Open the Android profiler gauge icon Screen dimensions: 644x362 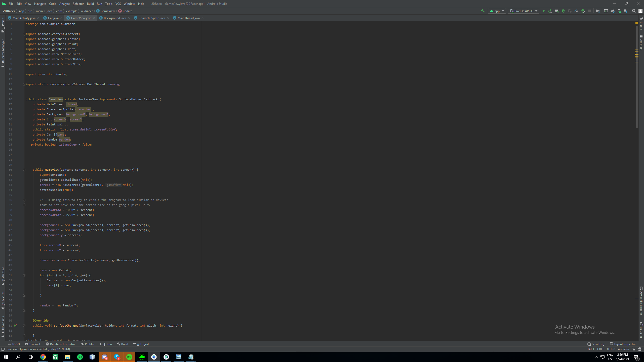[x=576, y=11]
